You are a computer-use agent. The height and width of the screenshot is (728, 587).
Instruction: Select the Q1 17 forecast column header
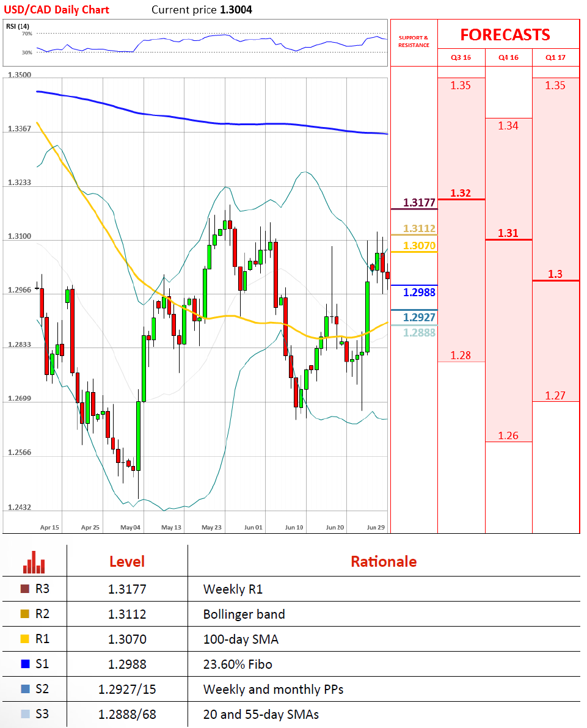pos(555,57)
